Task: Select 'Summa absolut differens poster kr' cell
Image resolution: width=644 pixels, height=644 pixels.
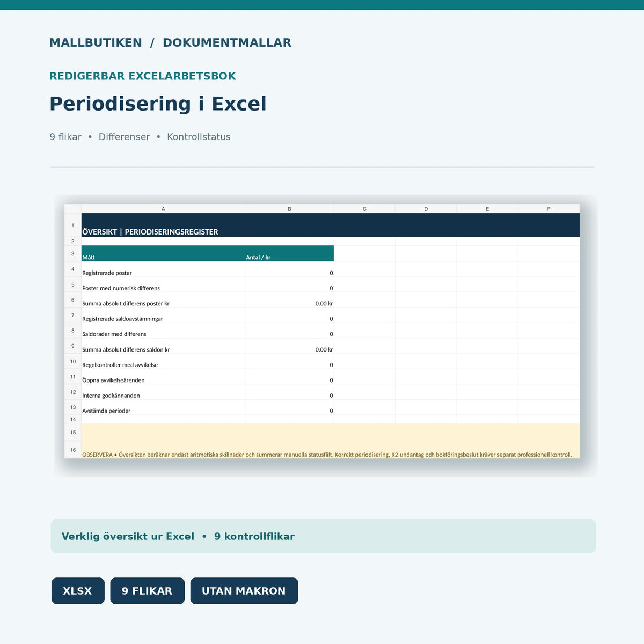Action: [163, 300]
